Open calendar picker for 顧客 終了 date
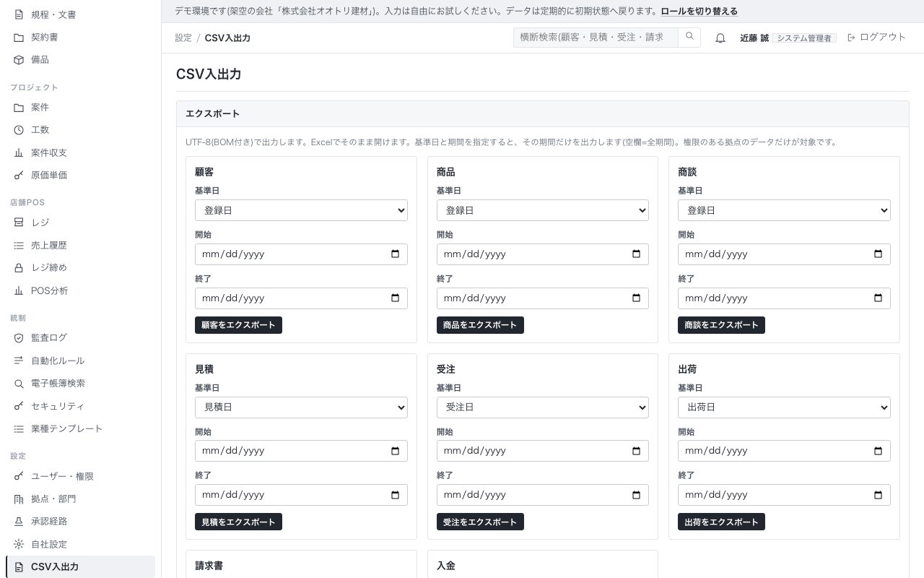 click(395, 298)
